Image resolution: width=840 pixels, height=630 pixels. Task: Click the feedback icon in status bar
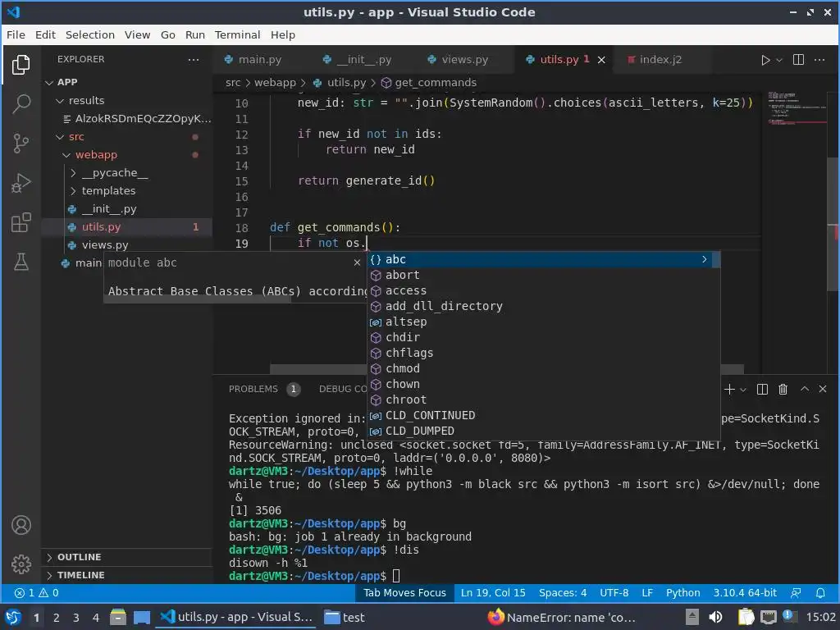tap(796, 593)
